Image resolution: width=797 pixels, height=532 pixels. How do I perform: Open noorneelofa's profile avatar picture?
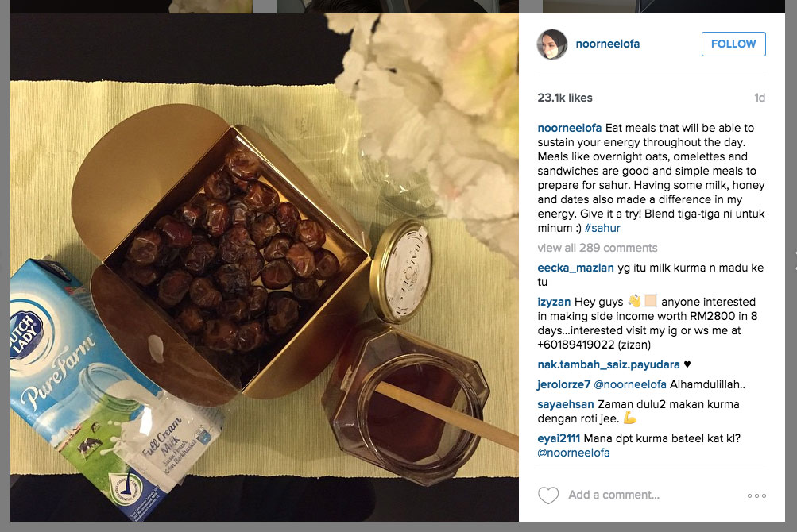click(x=552, y=44)
